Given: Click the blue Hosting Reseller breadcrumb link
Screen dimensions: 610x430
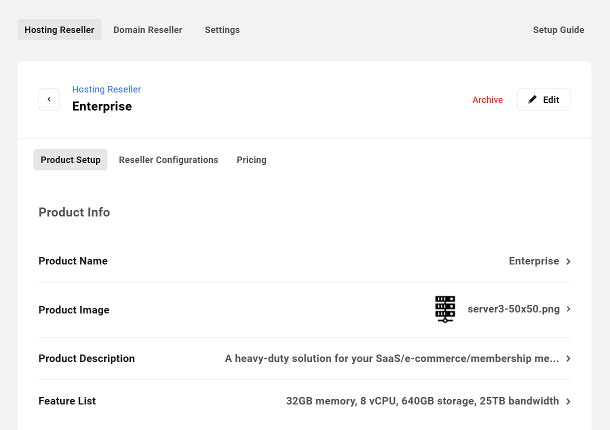Looking at the screenshot, I should coord(106,89).
